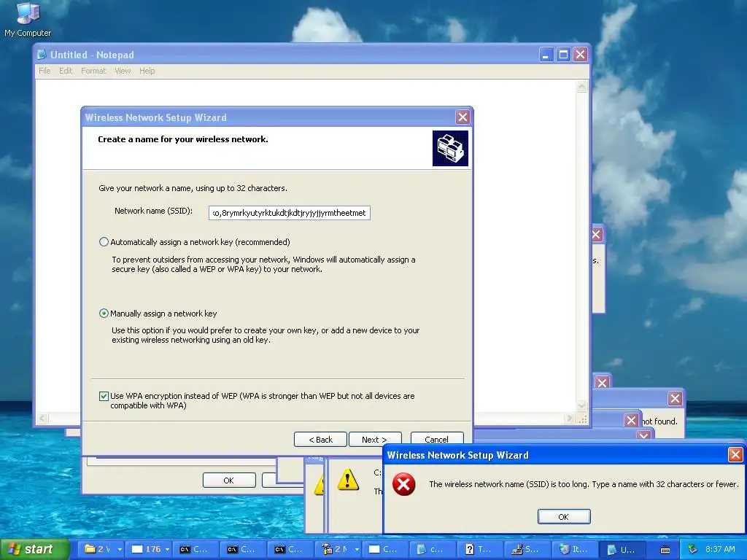This screenshot has width=747, height=560.
Task: Open the on-screen keyboard icon in the taskbar
Action: tap(665, 550)
